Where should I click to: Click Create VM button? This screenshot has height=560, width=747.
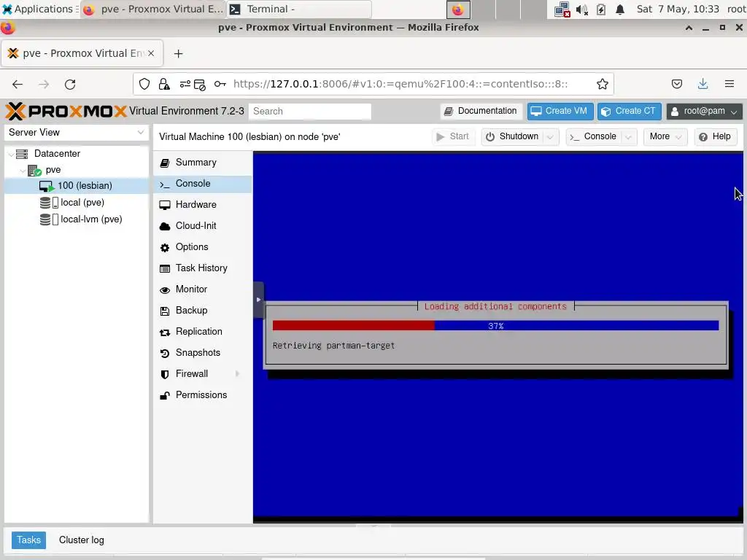click(560, 111)
